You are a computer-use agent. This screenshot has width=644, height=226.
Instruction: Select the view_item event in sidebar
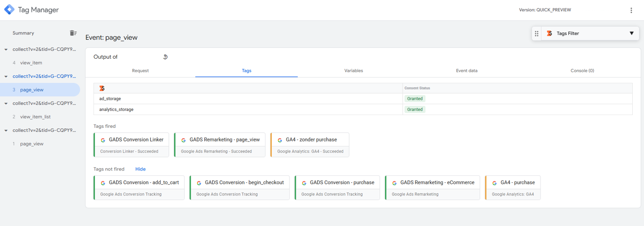(31, 63)
